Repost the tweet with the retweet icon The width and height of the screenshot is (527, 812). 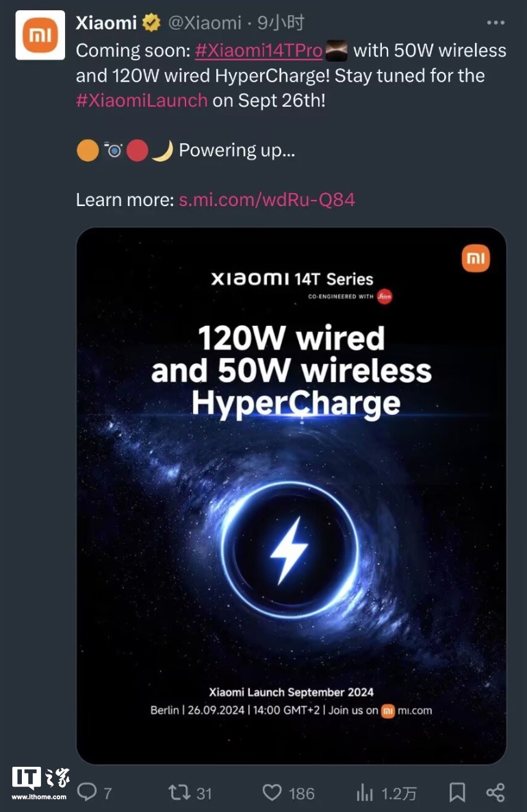(179, 792)
